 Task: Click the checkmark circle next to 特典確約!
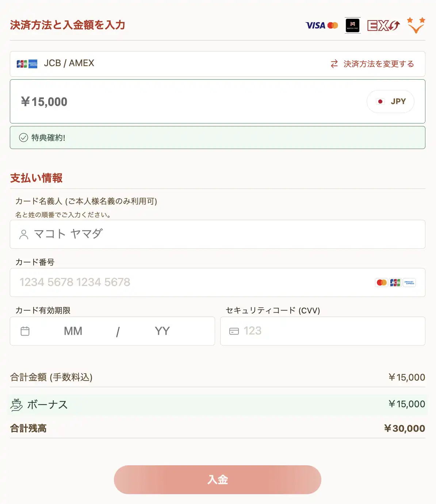(23, 138)
